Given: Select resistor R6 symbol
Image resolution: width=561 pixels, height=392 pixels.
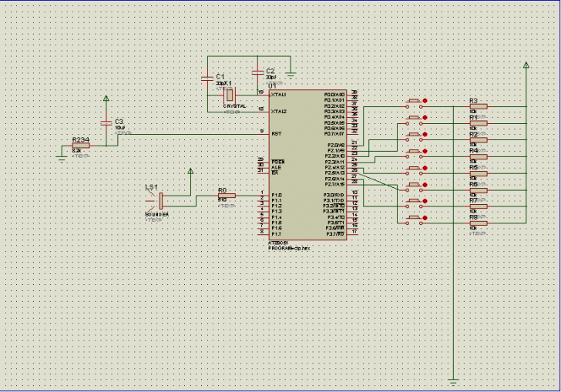Looking at the screenshot, I should coord(479,190).
